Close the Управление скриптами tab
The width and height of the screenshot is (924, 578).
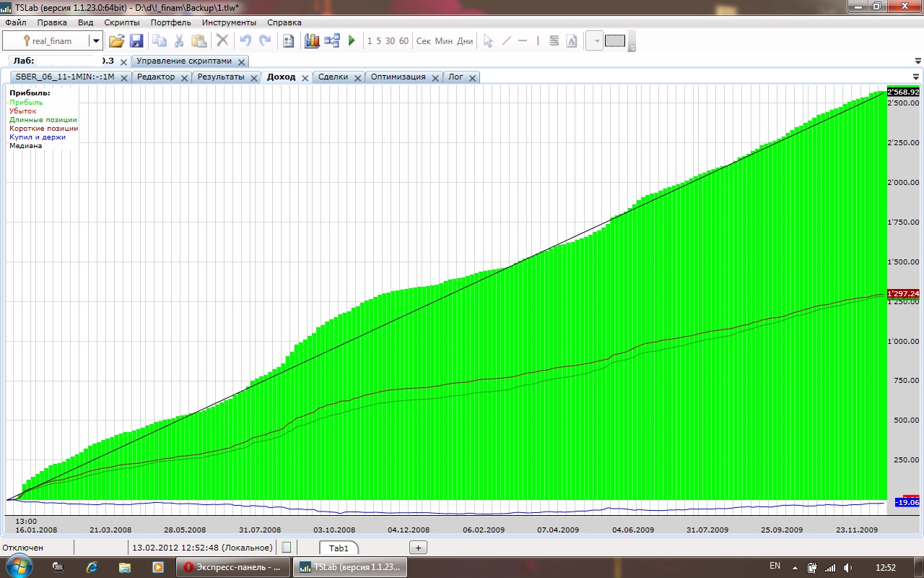[242, 62]
